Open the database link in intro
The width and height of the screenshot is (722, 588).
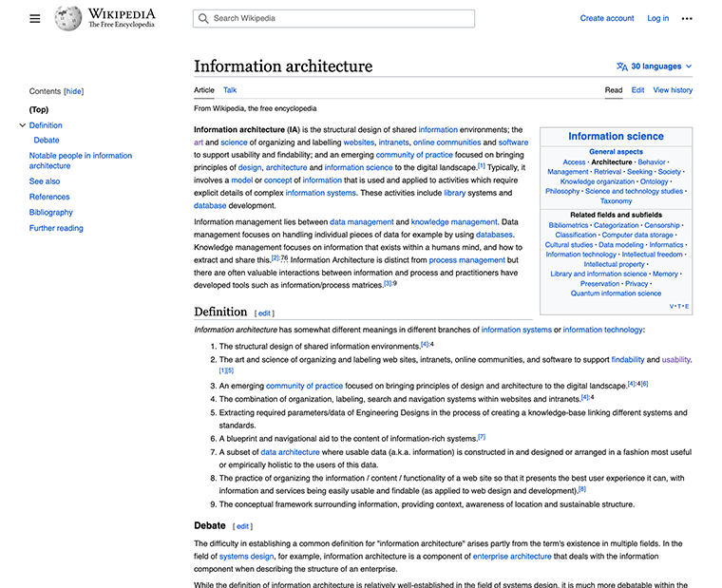(x=210, y=206)
